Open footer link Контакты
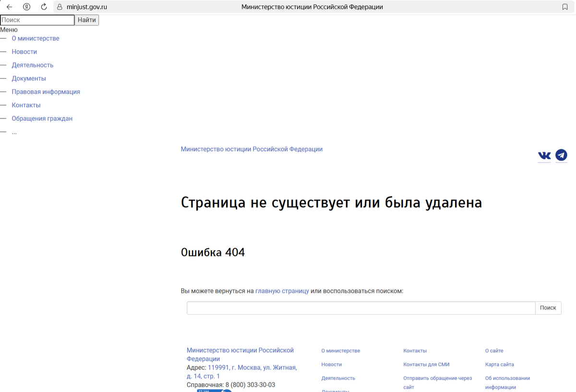This screenshot has height=392, width=576. point(415,351)
